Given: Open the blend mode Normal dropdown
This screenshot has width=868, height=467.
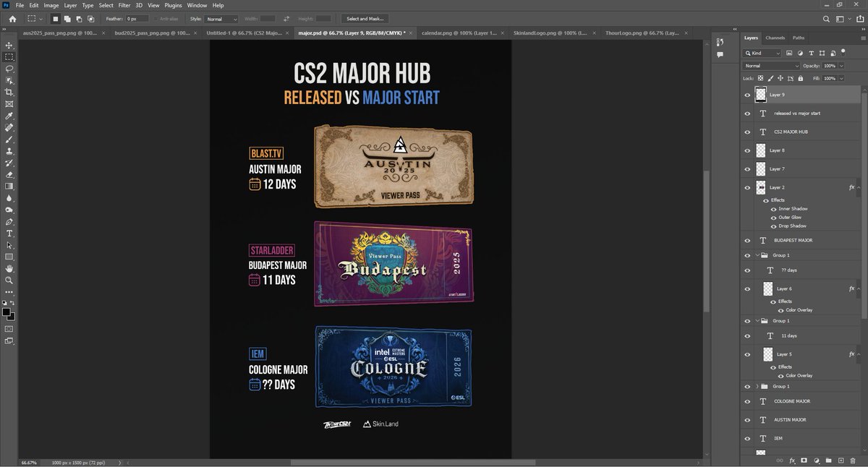Looking at the screenshot, I should [x=772, y=66].
